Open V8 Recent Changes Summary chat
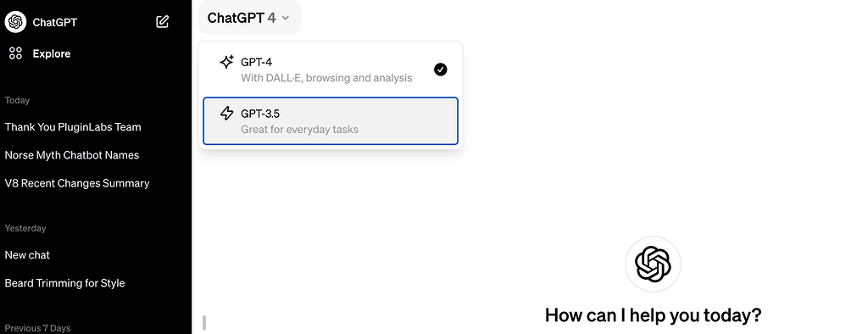Screen dimensions: 868x334 (77, 183)
